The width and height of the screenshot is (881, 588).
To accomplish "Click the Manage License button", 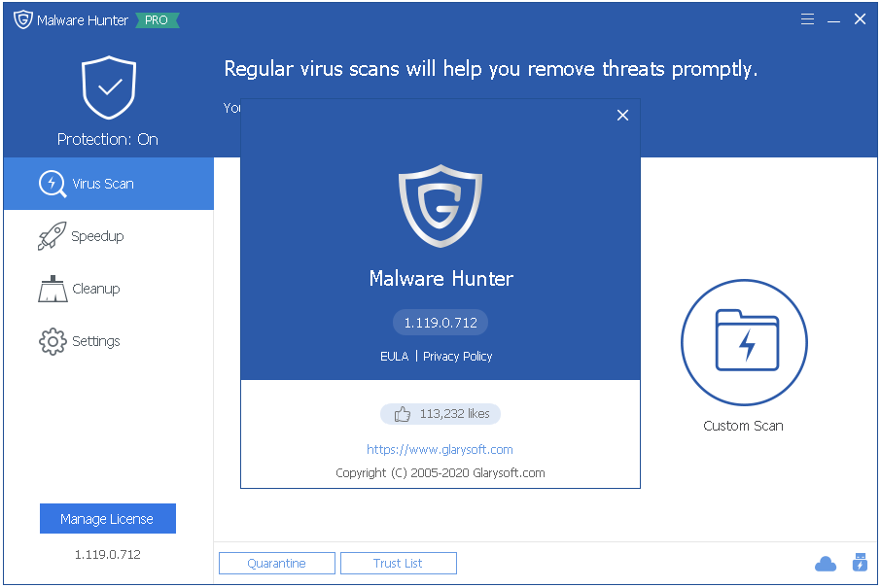I will point(108,518).
